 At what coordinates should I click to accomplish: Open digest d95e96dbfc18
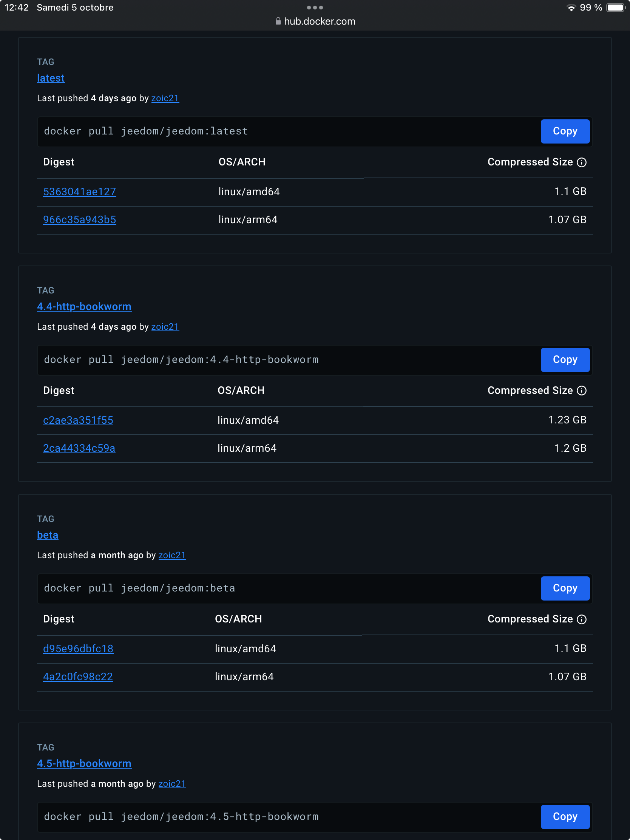(78, 649)
